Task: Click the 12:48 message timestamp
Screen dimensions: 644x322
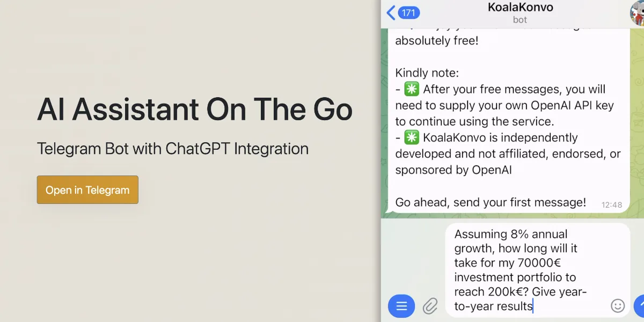Action: click(x=612, y=205)
